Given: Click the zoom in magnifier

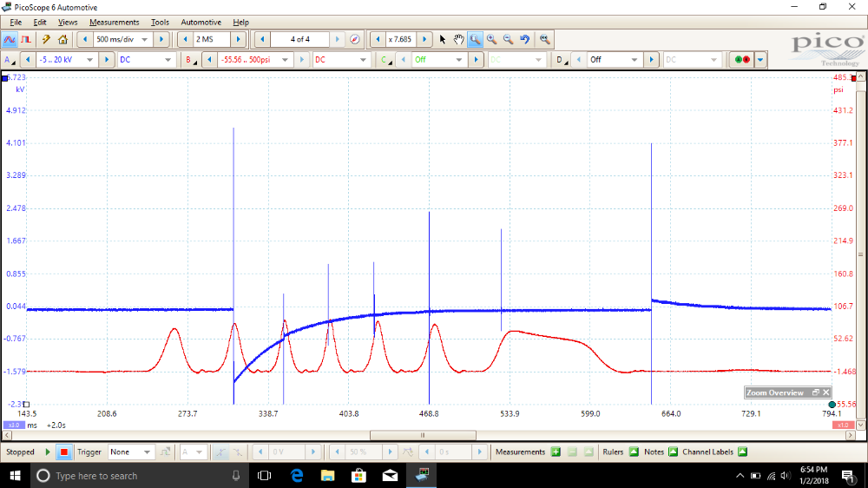Looking at the screenshot, I should tap(491, 39).
